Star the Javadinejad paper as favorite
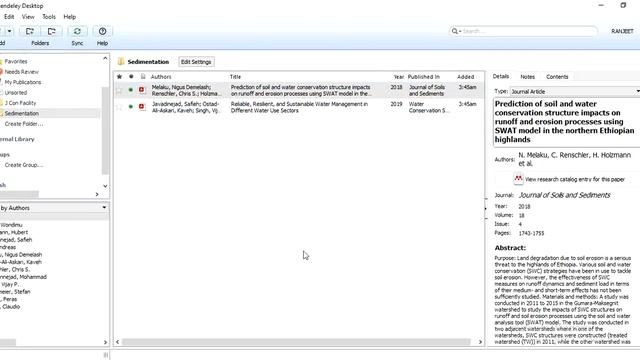The height and width of the screenshot is (360, 640). click(x=119, y=107)
